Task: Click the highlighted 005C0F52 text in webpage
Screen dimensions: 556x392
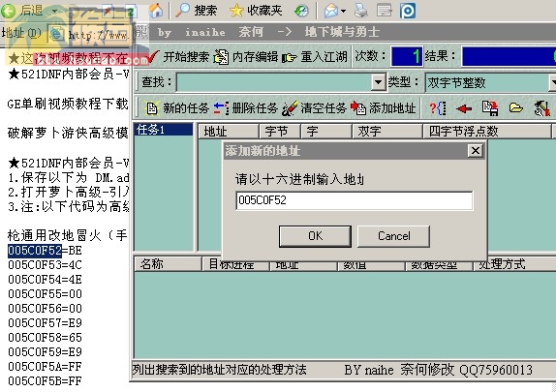Action: click(35, 251)
